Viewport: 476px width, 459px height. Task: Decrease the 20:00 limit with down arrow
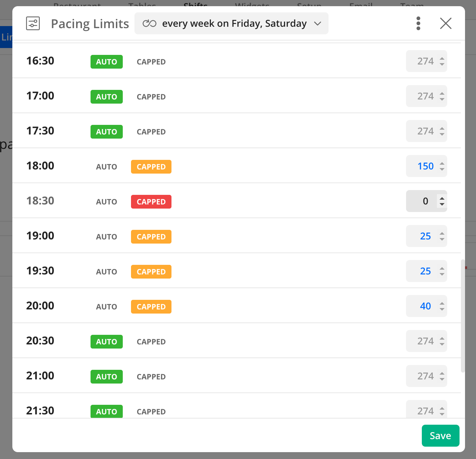point(442,309)
